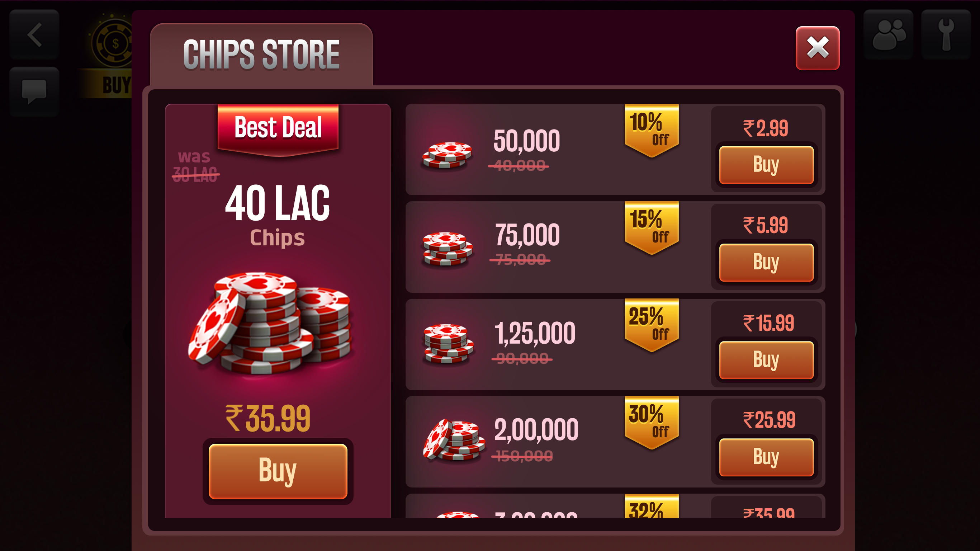Close the Chips Store popup
980x551 pixels.
[x=817, y=48]
